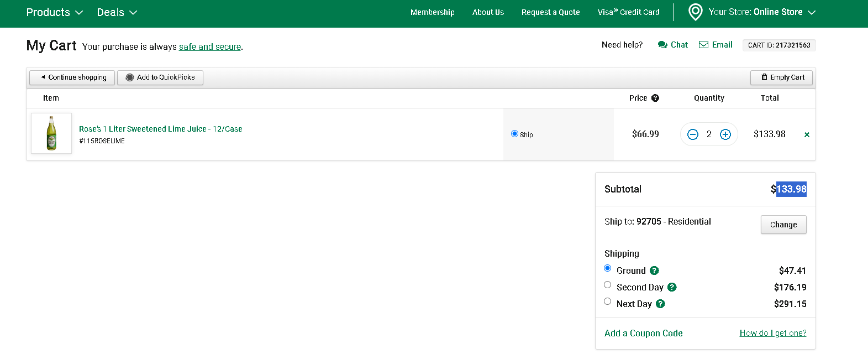Click the Empty Cart button
The image size is (868, 364).
(781, 77)
